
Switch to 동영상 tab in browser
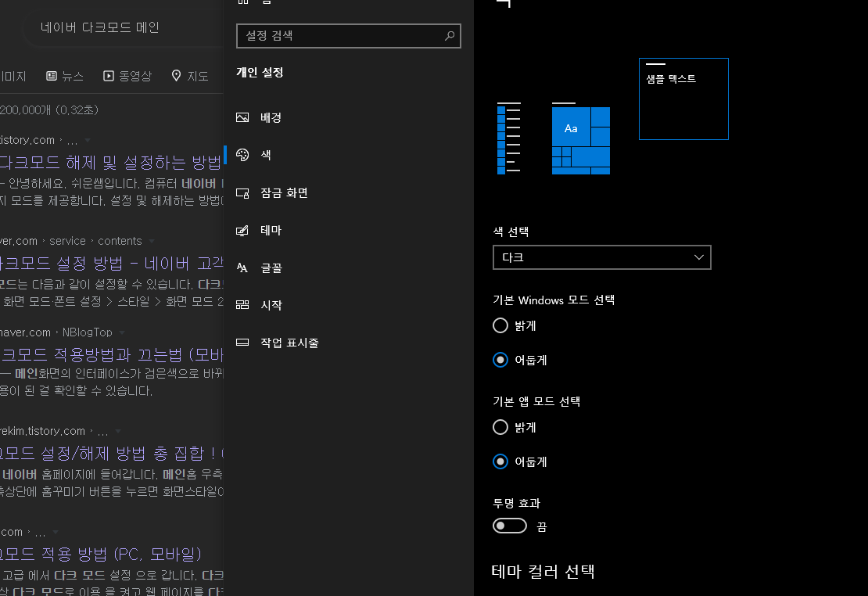pos(127,76)
